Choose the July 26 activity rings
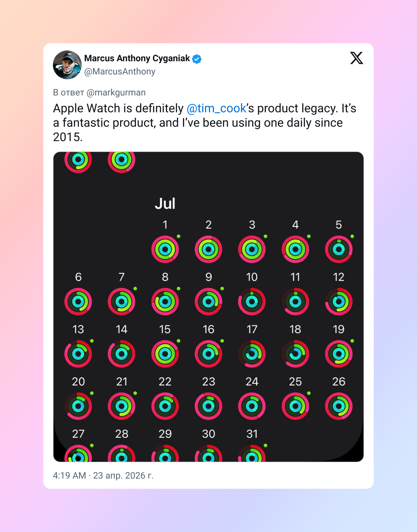The height and width of the screenshot is (532, 417). tap(339, 406)
